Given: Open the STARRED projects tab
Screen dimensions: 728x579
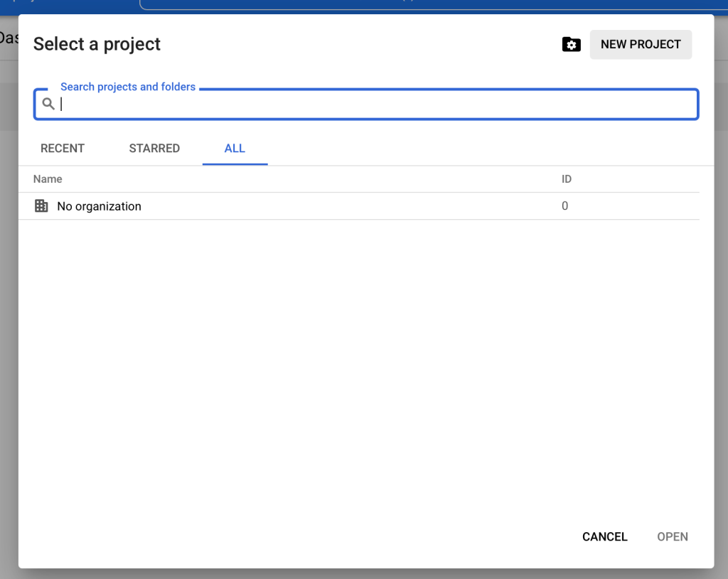Looking at the screenshot, I should click(x=154, y=149).
